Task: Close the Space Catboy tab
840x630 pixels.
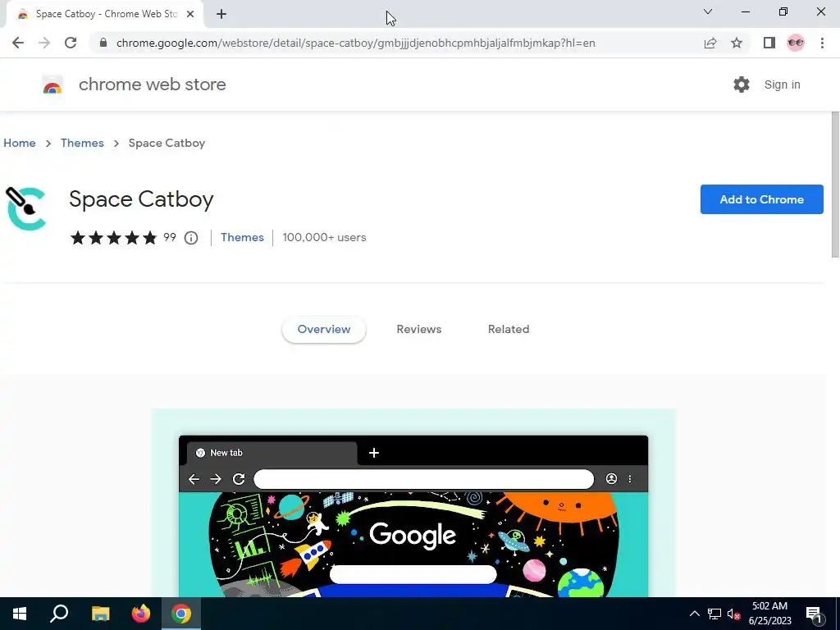Action: [190, 14]
